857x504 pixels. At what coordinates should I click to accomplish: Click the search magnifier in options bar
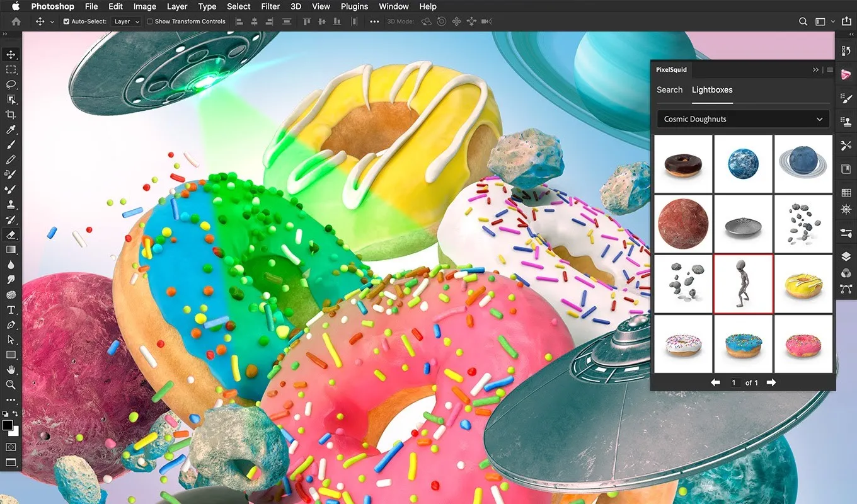[x=803, y=21]
